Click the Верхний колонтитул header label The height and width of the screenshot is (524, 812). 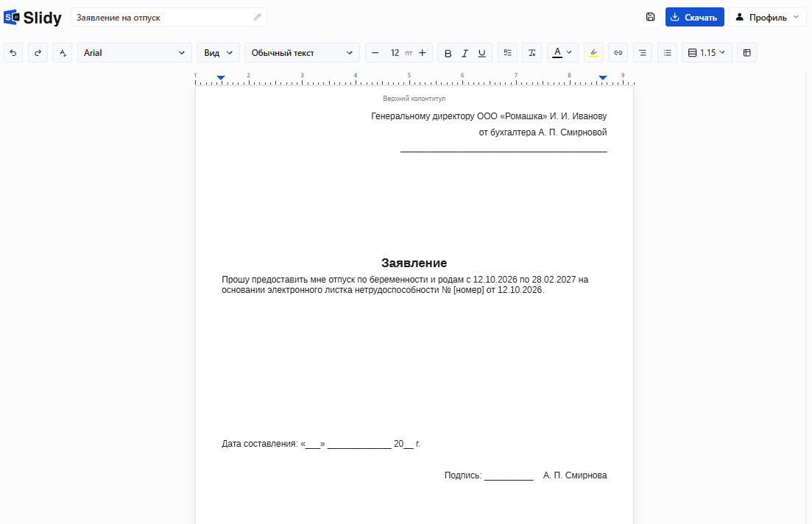click(x=414, y=99)
